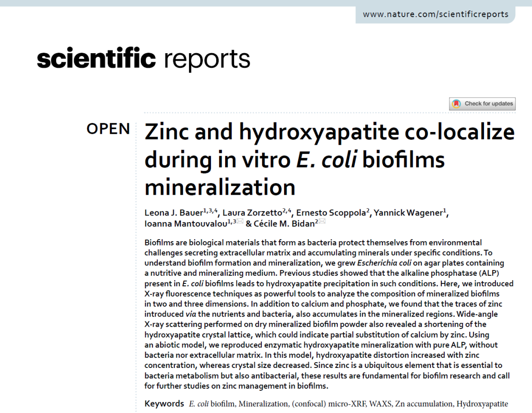
Task: Click envelope icon after Cécile M. Bidan
Action: point(322,222)
